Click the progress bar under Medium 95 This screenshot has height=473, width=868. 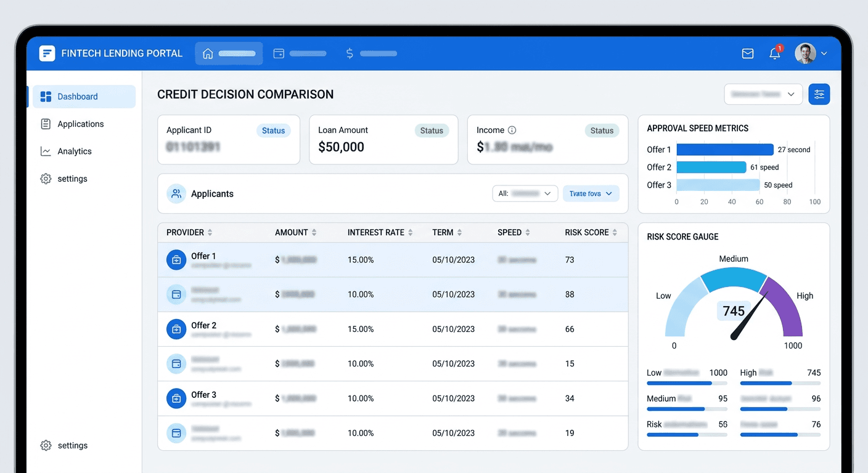(x=687, y=409)
